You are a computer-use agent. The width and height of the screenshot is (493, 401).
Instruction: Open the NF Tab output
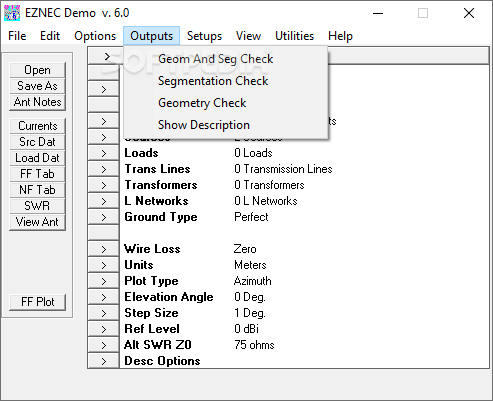[x=37, y=190]
